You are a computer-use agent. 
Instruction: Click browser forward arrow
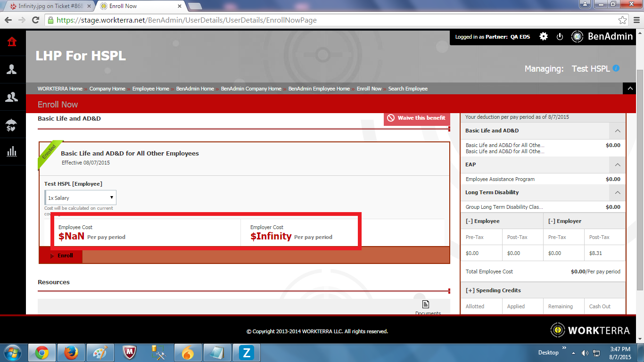(22, 20)
